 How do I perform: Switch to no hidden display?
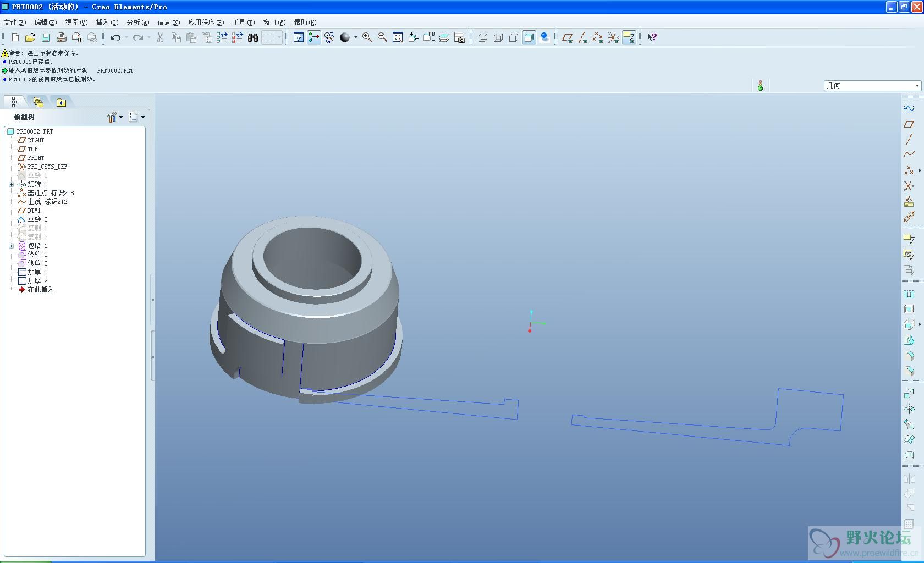click(513, 37)
